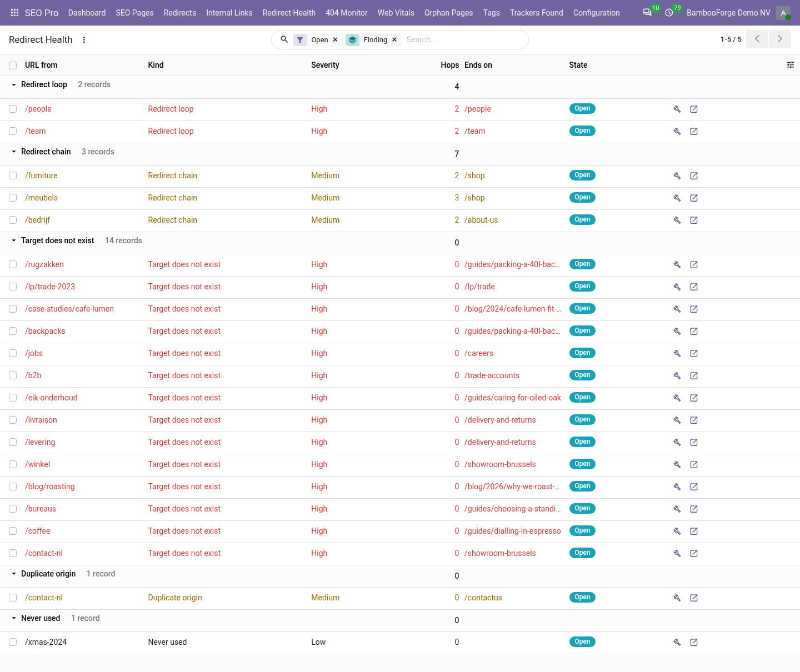This screenshot has height=672, width=800.
Task: Open external link icon for /coffee row
Action: point(694,531)
